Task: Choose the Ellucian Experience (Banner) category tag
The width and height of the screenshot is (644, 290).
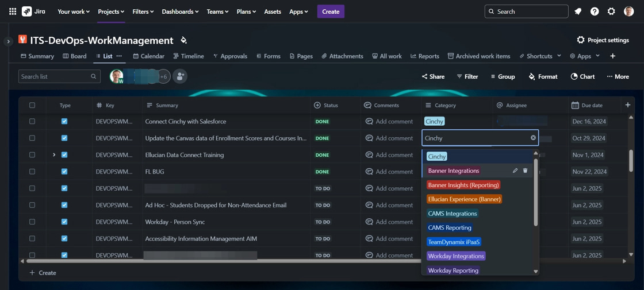Action: click(464, 199)
